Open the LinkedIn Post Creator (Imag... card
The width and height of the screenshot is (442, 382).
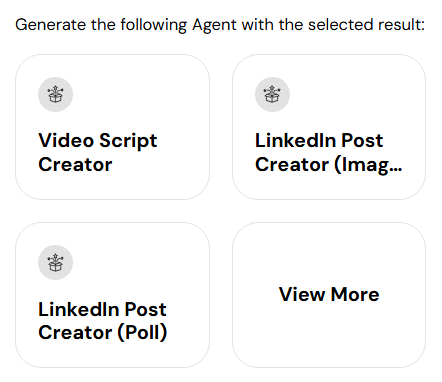point(329,127)
